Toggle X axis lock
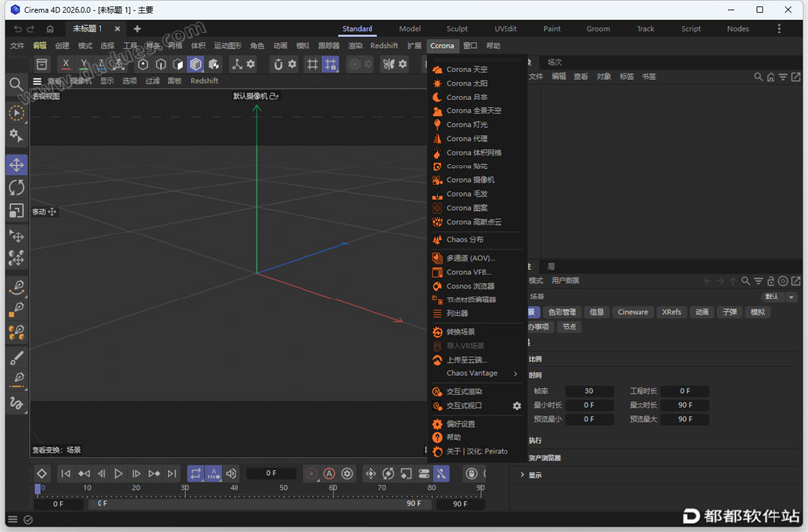This screenshot has width=808, height=532. (65, 64)
